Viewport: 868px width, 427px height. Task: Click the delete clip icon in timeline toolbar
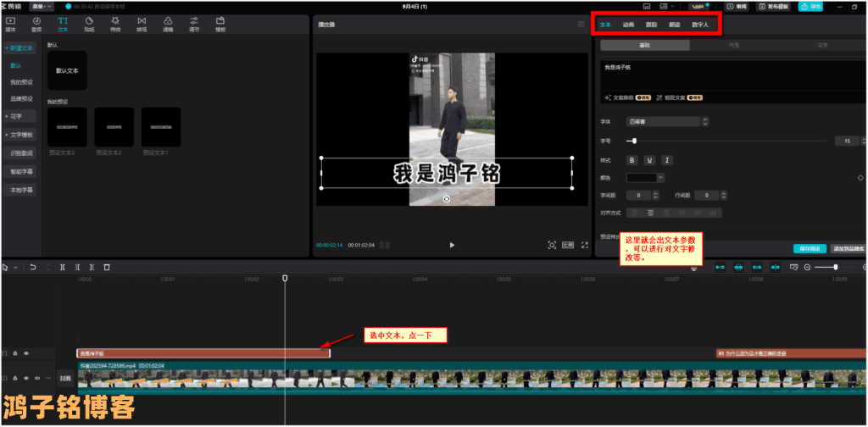pyautogui.click(x=107, y=267)
